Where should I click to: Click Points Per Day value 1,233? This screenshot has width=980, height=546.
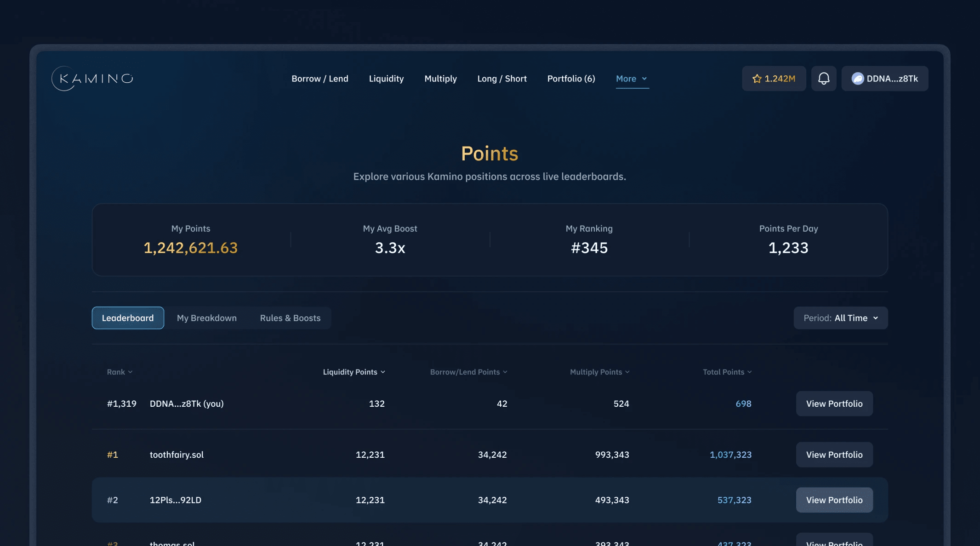click(788, 248)
